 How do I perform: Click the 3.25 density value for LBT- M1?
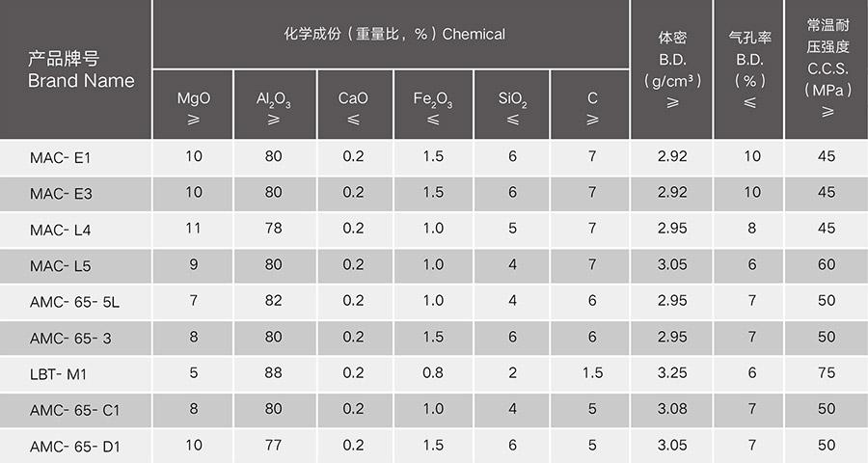[x=672, y=372]
